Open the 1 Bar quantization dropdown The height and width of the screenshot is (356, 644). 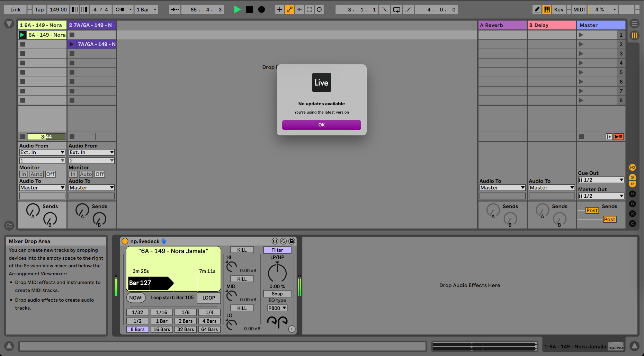[146, 9]
